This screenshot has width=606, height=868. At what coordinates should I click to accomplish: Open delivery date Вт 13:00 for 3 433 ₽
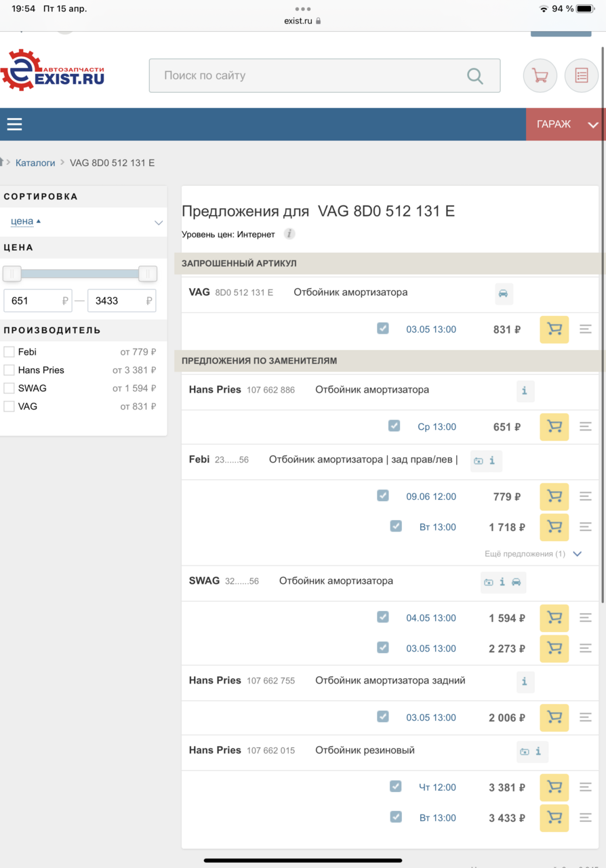point(438,818)
